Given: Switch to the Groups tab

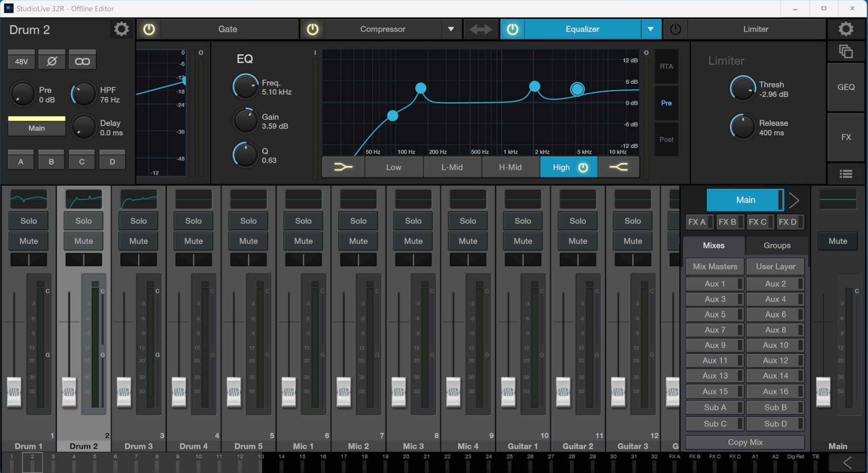Looking at the screenshot, I should pyautogui.click(x=776, y=245).
